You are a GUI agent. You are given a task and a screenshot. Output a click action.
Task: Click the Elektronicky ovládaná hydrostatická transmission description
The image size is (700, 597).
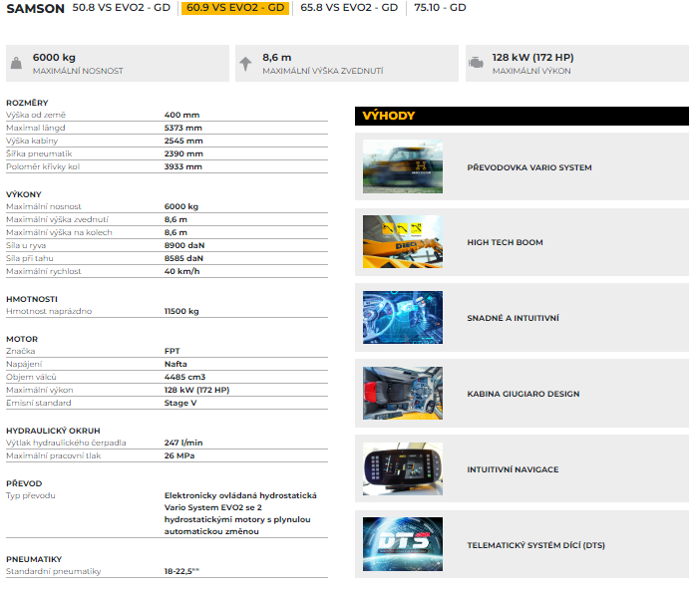pos(240,513)
